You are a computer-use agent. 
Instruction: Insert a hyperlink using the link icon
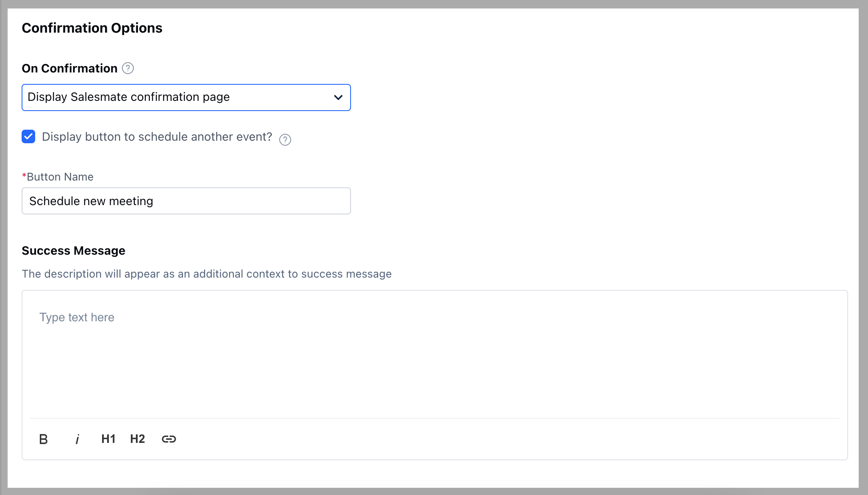169,439
